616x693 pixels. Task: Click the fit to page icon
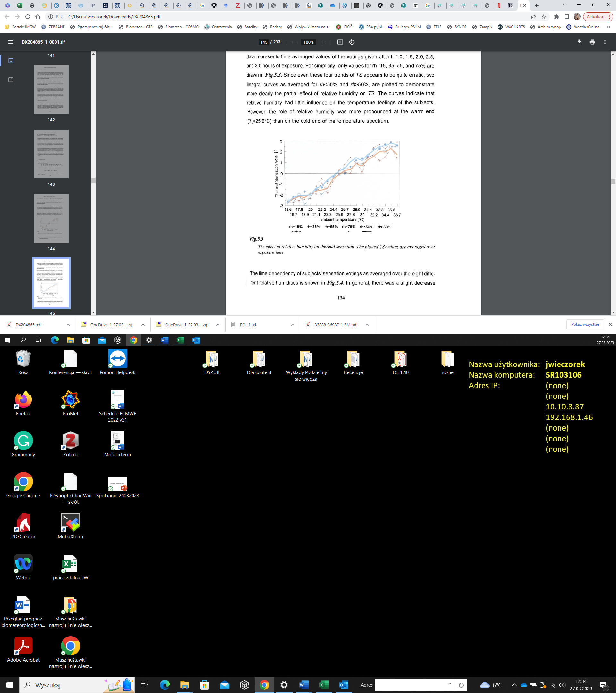pos(340,42)
